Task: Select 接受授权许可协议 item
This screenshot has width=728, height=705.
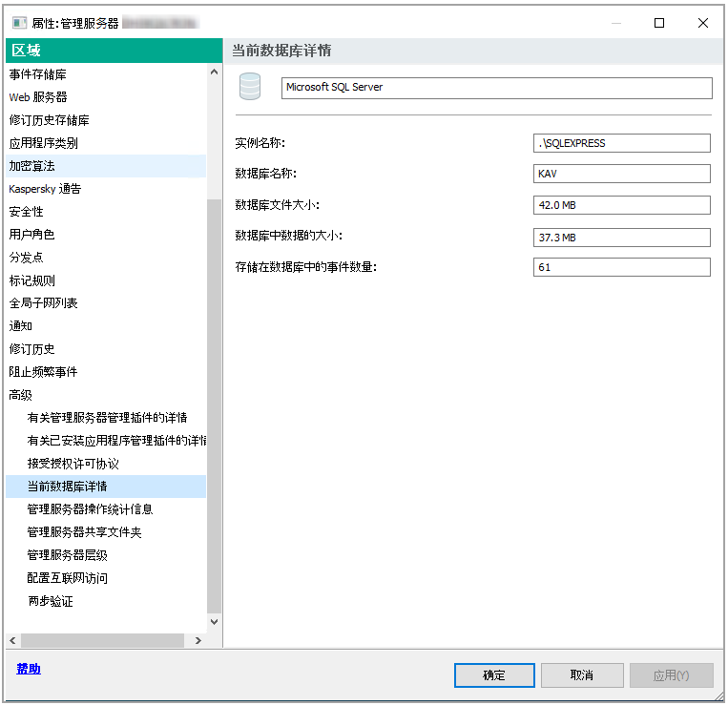Action: [x=106, y=464]
